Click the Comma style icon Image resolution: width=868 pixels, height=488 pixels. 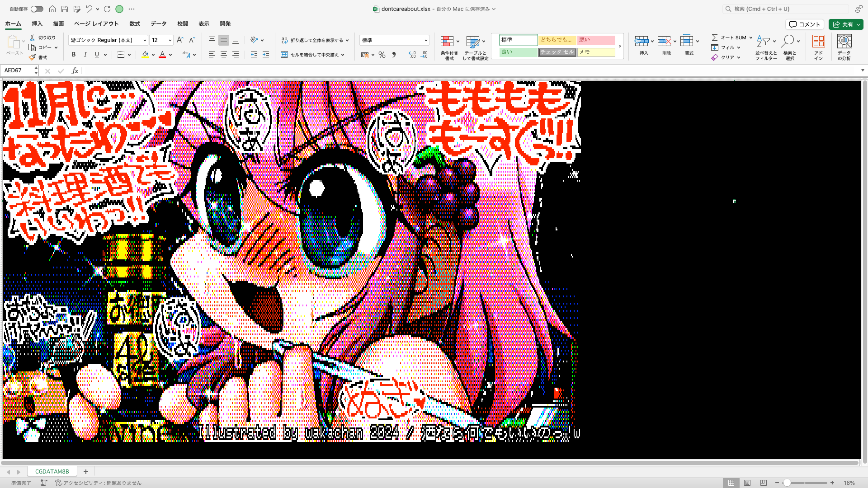[394, 55]
